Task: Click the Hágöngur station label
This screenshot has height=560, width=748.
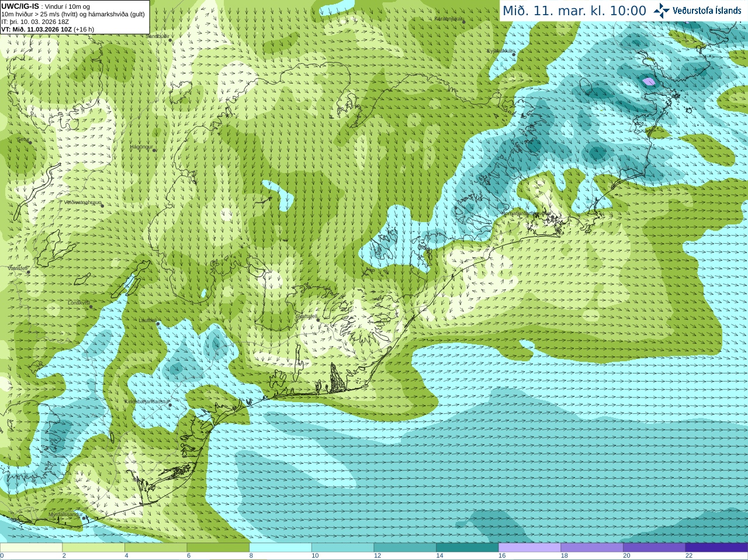Action: (141, 147)
